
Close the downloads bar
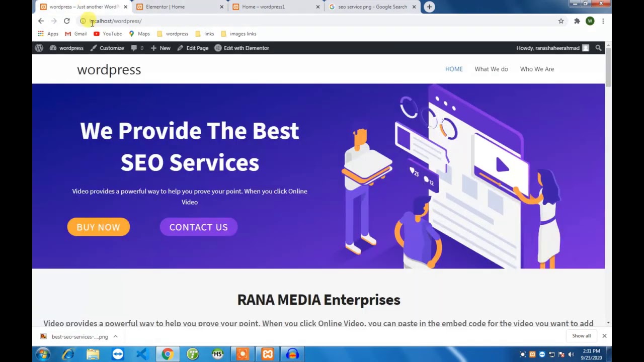click(604, 336)
